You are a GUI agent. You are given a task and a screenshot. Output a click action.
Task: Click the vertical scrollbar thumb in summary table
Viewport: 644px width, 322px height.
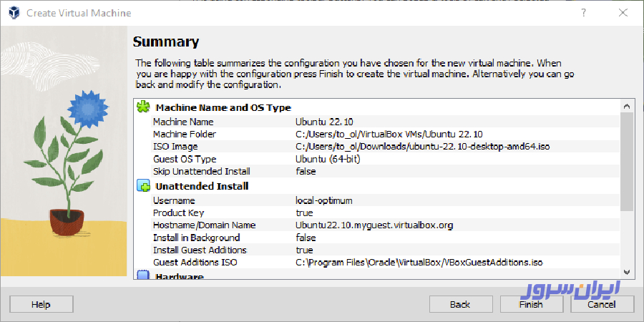[626, 162]
